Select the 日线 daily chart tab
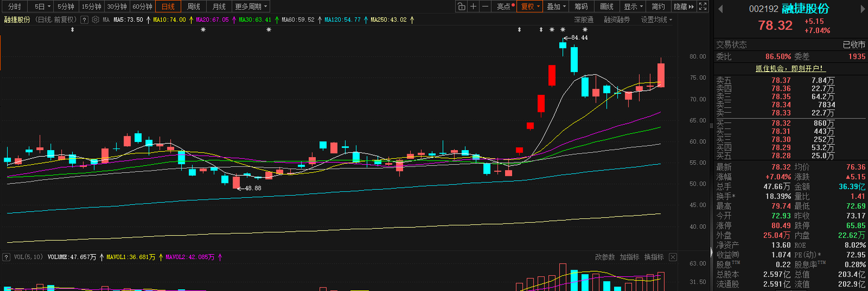868x291 pixels. [168, 7]
